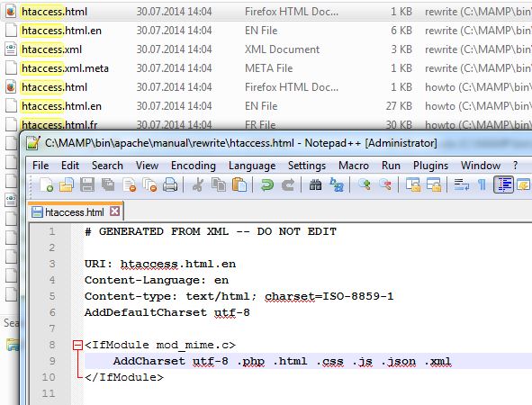Click in the line 'URI: htaccess.html.en'
This screenshot has height=405, width=532.
click(160, 264)
